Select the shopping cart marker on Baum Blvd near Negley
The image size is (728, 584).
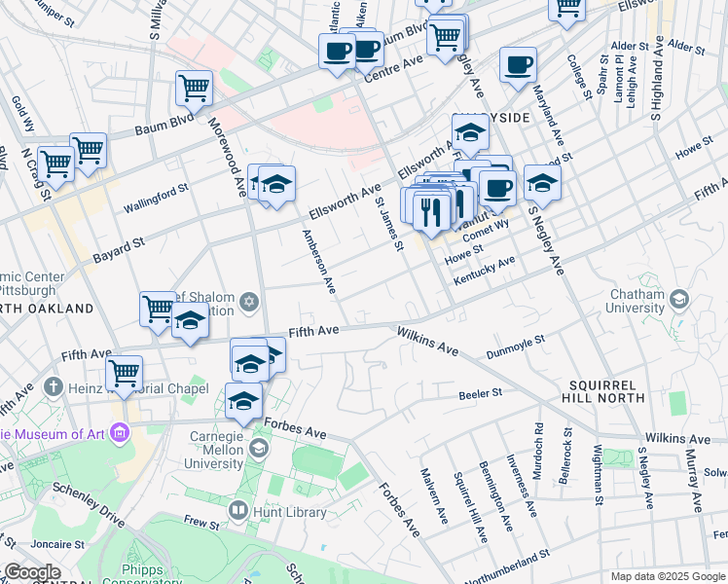(x=445, y=40)
